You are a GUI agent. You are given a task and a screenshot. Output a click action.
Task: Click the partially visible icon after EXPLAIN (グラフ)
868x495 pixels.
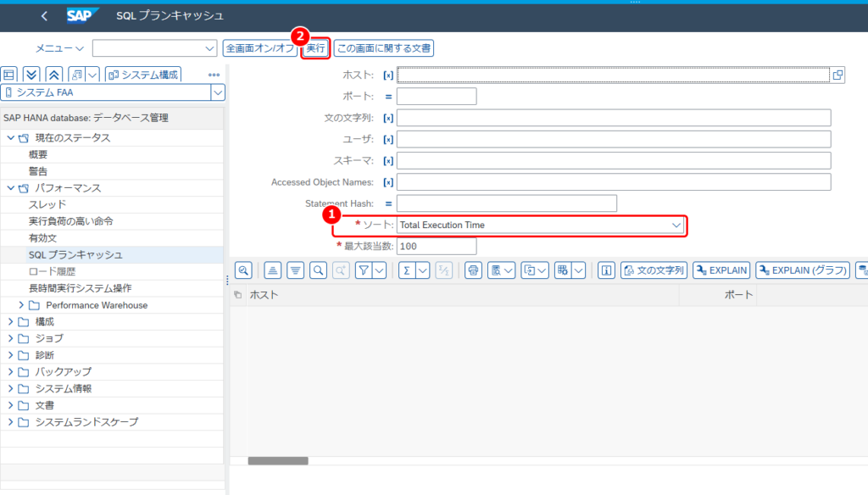coord(862,270)
